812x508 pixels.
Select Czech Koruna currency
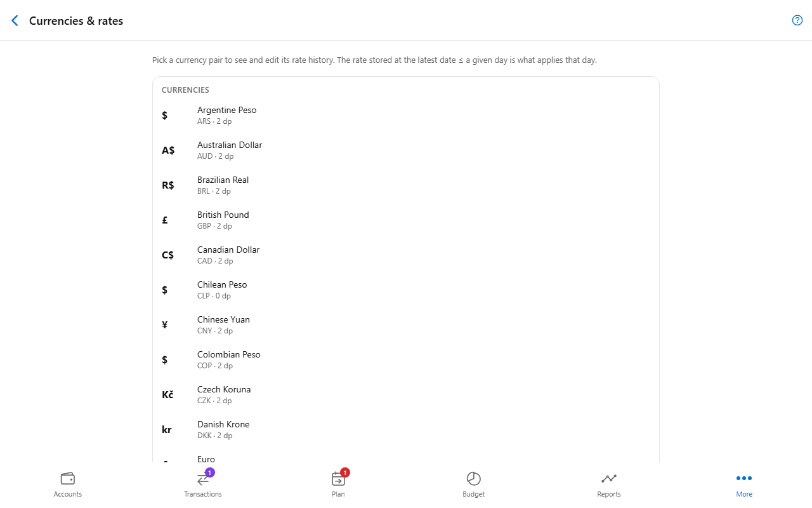pos(406,395)
